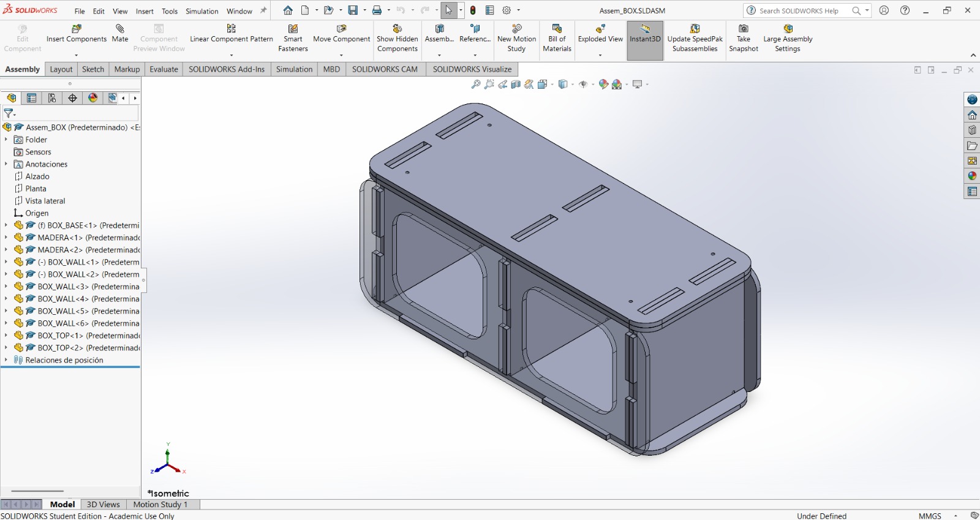Expand BOX_TOP<1> component

tap(6, 336)
